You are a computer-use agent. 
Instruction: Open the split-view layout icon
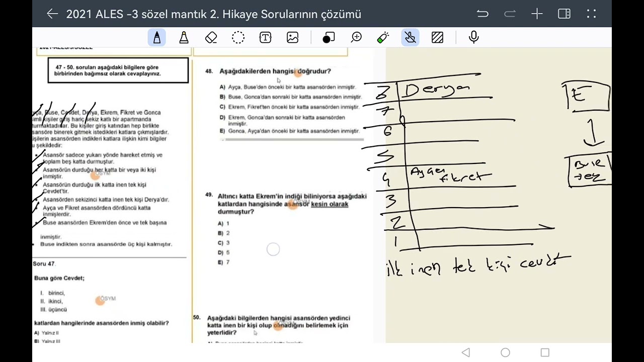(x=564, y=14)
